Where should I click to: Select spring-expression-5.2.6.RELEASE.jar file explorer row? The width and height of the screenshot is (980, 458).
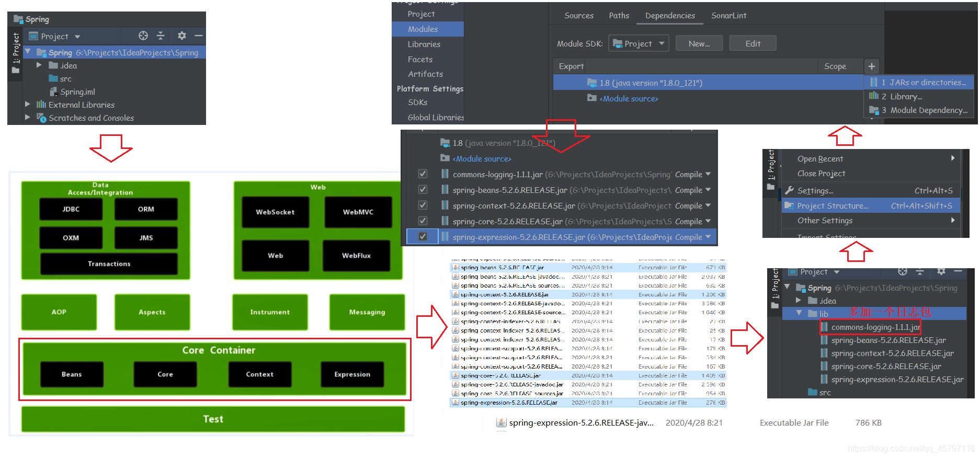[x=588, y=403]
